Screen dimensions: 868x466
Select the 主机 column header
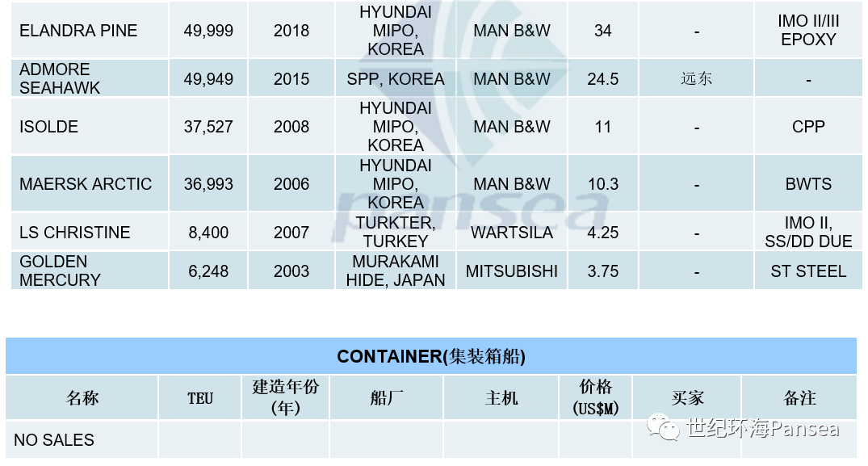(x=501, y=397)
